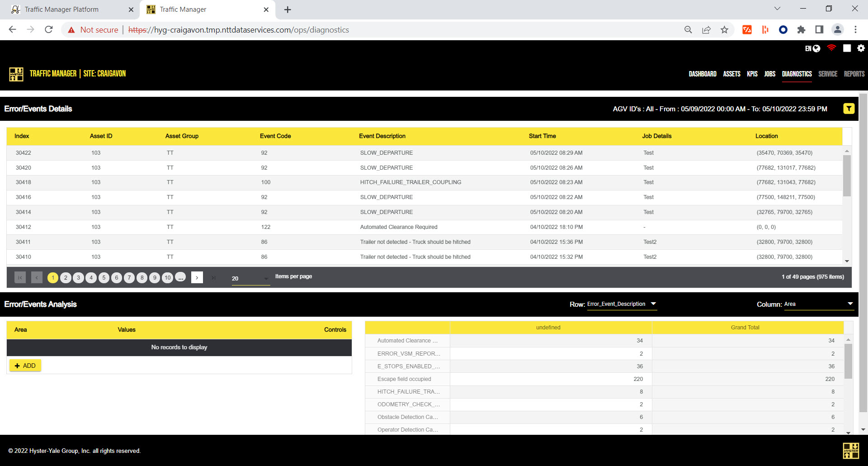Click the browser address bar URL
868x466 pixels.
(239, 30)
